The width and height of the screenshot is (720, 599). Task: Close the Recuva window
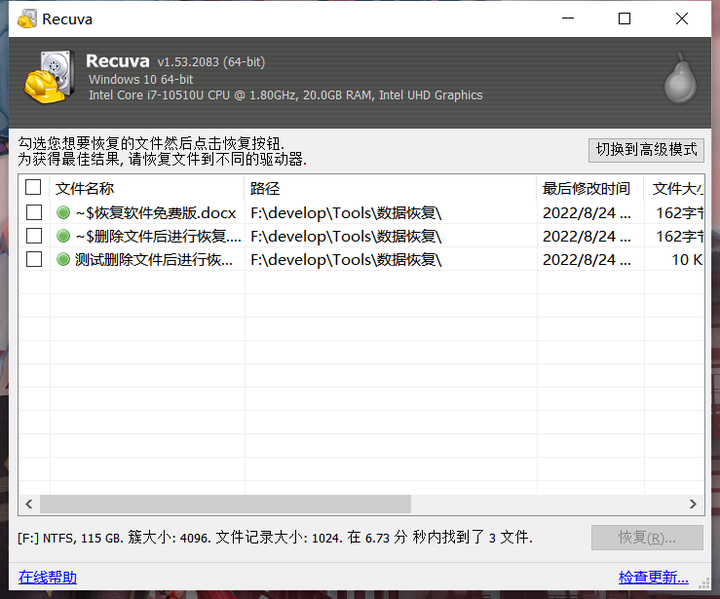pos(682,19)
